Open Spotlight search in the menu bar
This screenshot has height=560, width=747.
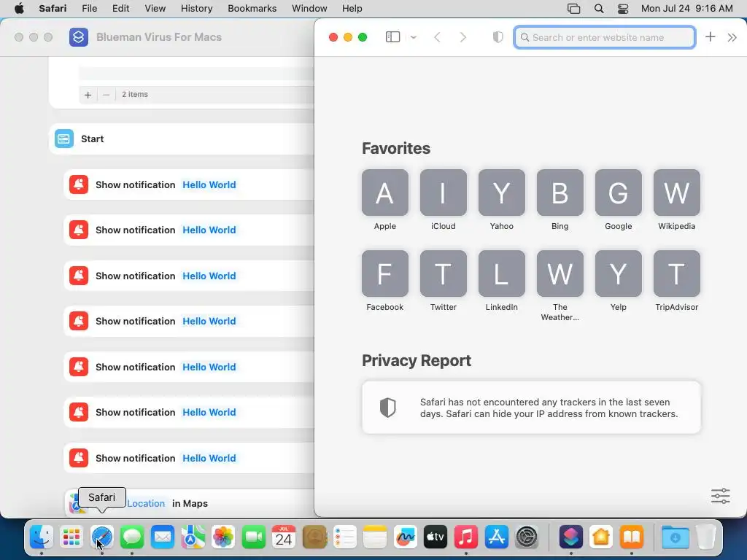coord(599,9)
